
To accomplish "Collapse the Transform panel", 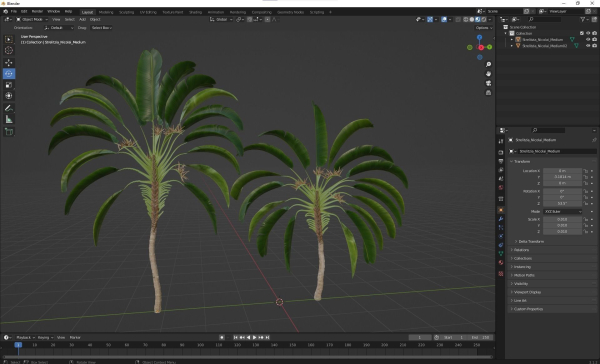I will pos(522,162).
